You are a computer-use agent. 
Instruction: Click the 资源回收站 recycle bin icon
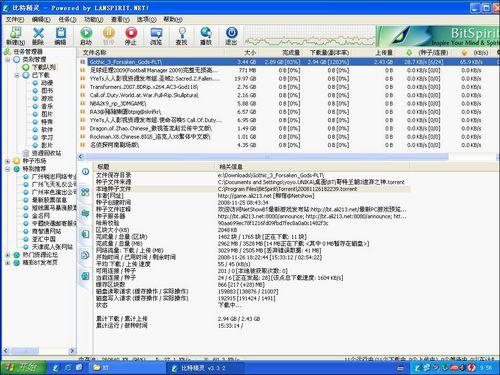pos(26,153)
